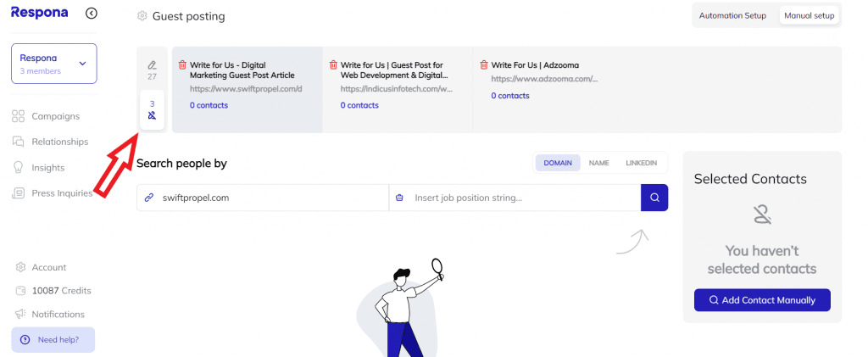The image size is (868, 357).
Task: Open the Guest Post for Web Development card
Action: coord(398,90)
